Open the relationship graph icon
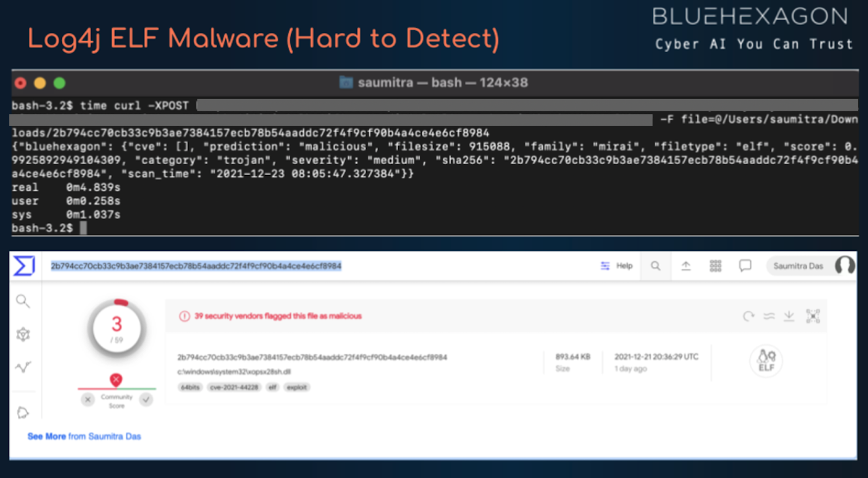Image resolution: width=868 pixels, height=478 pixels. (813, 316)
